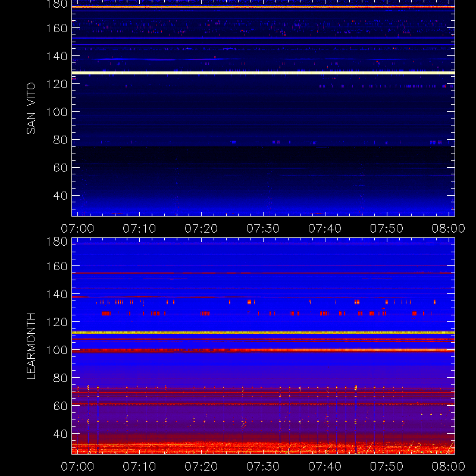Click the 07:30 time label under the Learmonth plot

pyautogui.click(x=263, y=466)
